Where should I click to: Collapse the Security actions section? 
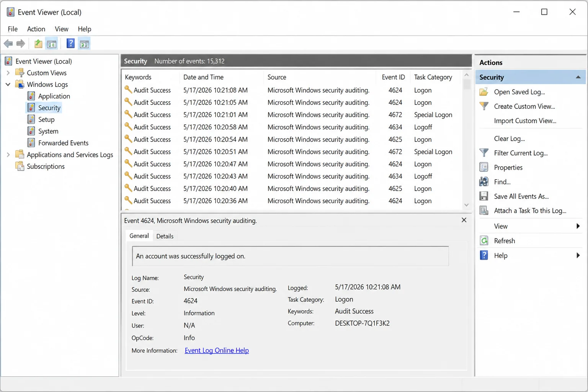[578, 77]
